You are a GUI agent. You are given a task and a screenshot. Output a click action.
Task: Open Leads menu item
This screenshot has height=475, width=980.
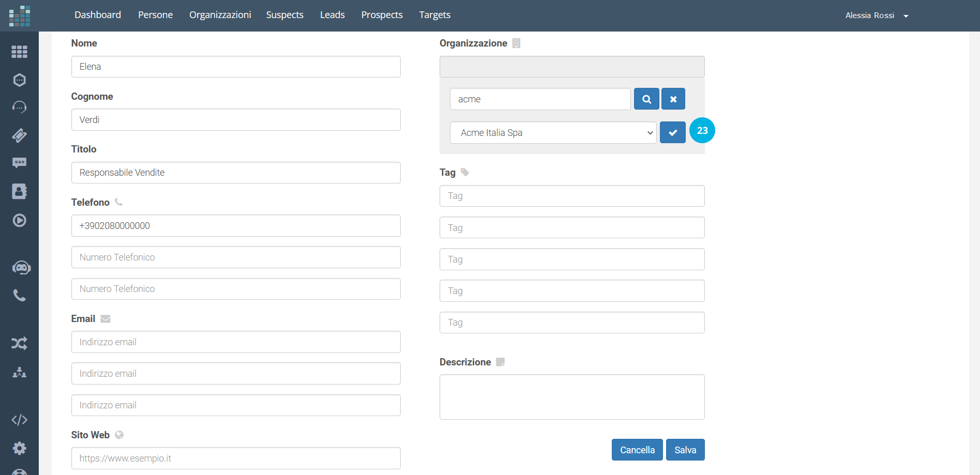click(x=333, y=15)
